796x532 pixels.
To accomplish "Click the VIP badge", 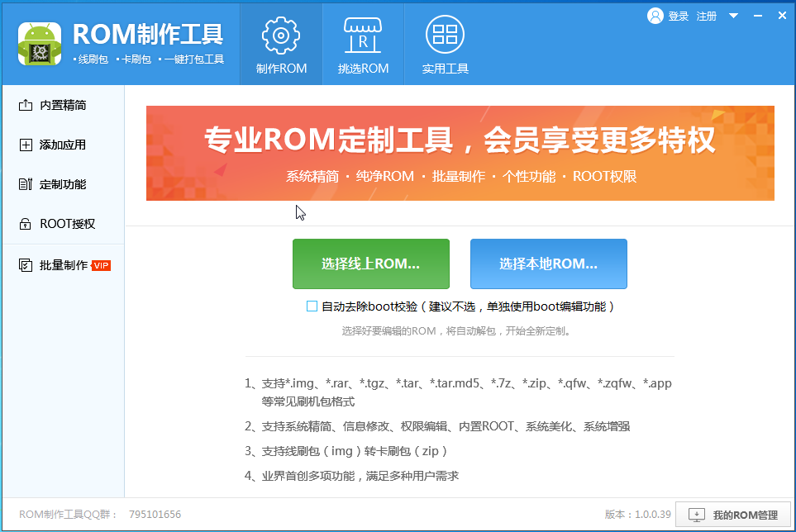I will (x=101, y=266).
